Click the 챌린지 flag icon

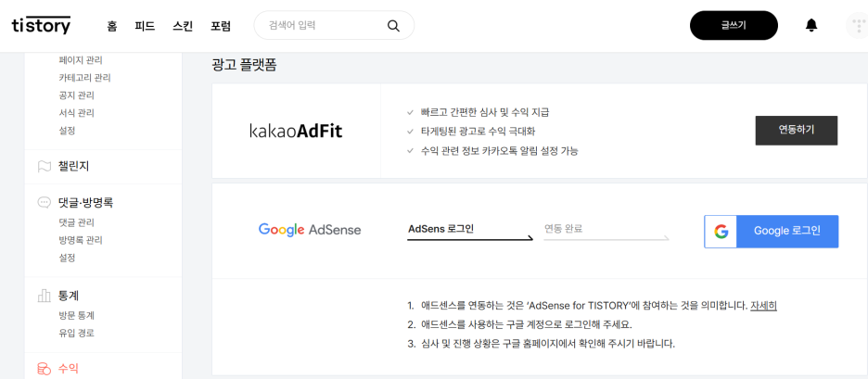pyautogui.click(x=45, y=166)
